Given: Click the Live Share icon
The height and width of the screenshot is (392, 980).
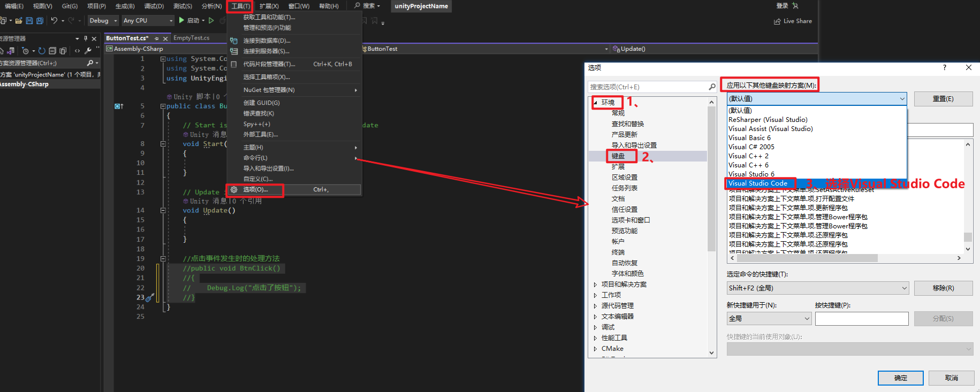Looking at the screenshot, I should pyautogui.click(x=777, y=21).
